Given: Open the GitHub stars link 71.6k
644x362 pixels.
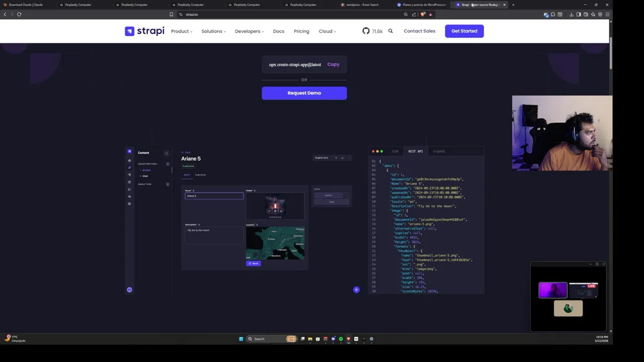Looking at the screenshot, I should tap(372, 31).
